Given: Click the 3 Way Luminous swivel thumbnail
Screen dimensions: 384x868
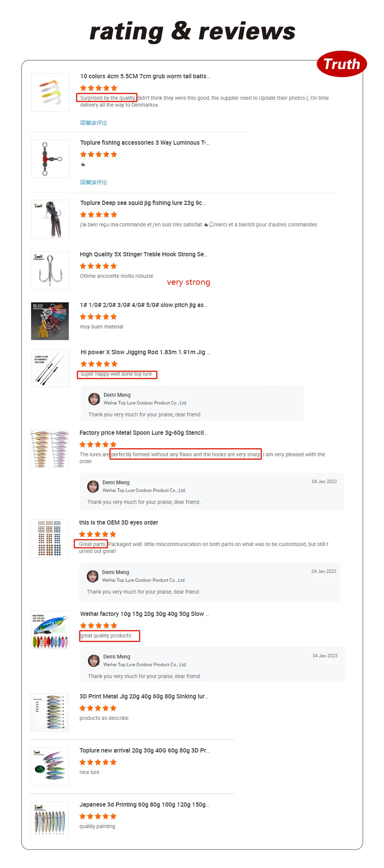Looking at the screenshot, I should [x=50, y=159].
